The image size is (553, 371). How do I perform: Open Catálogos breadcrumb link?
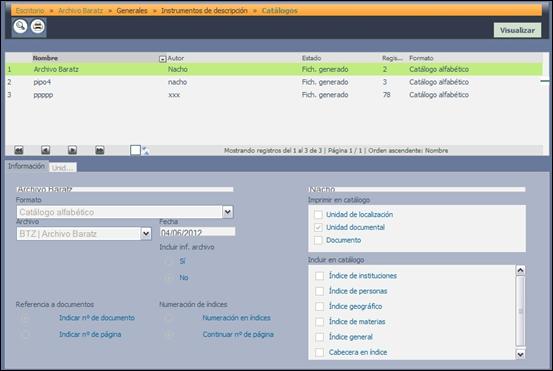[279, 11]
